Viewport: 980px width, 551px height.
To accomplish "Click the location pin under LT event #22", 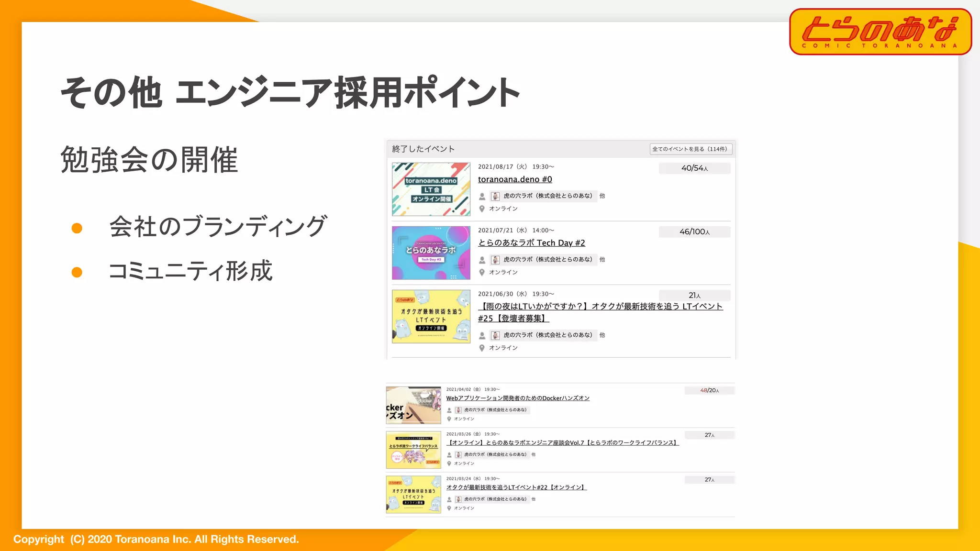I will point(449,508).
